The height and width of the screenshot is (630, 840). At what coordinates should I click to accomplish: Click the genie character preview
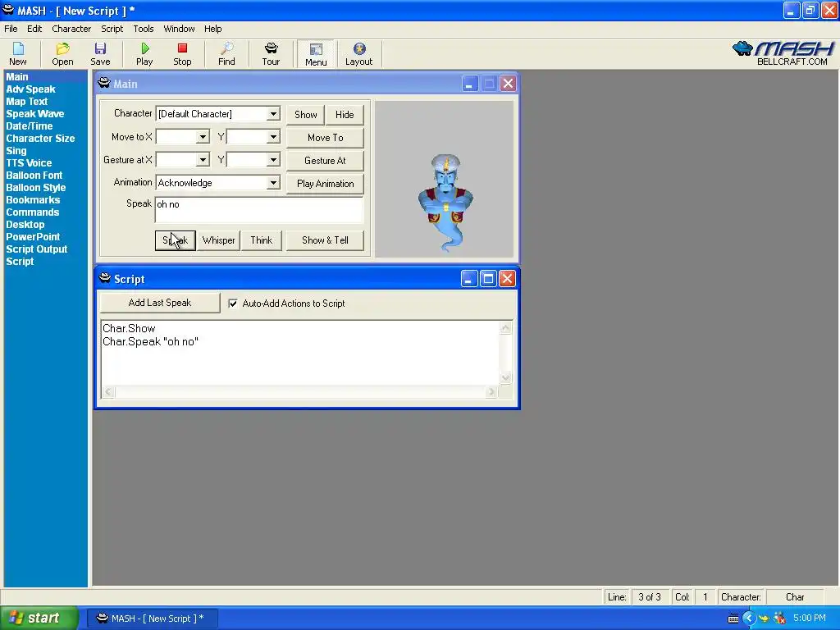tap(445, 203)
